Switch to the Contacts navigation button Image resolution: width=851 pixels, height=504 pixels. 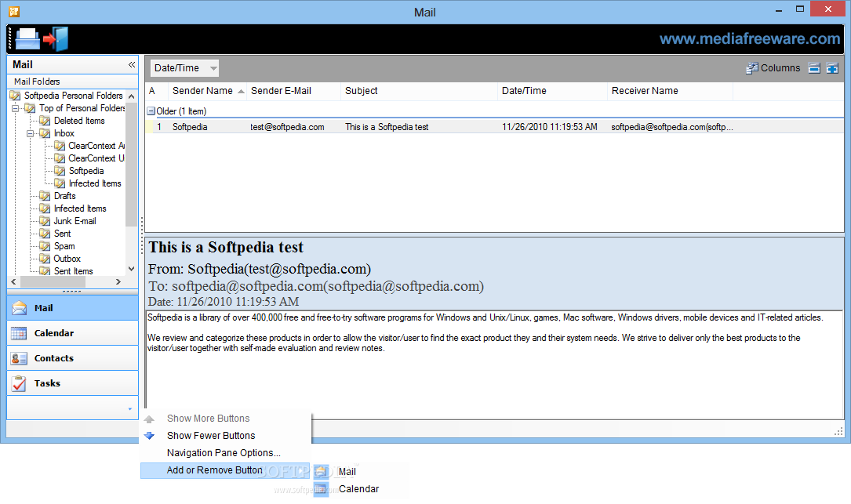73,358
